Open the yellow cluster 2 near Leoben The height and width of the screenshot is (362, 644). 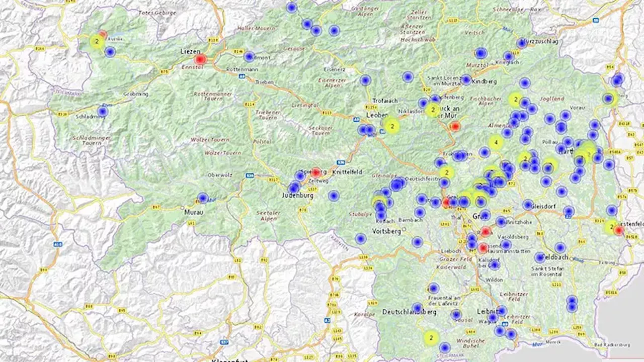391,126
